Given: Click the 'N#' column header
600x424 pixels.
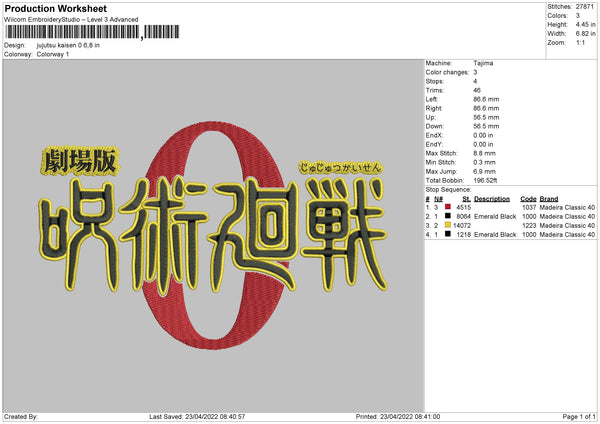Looking at the screenshot, I should click(x=438, y=199).
